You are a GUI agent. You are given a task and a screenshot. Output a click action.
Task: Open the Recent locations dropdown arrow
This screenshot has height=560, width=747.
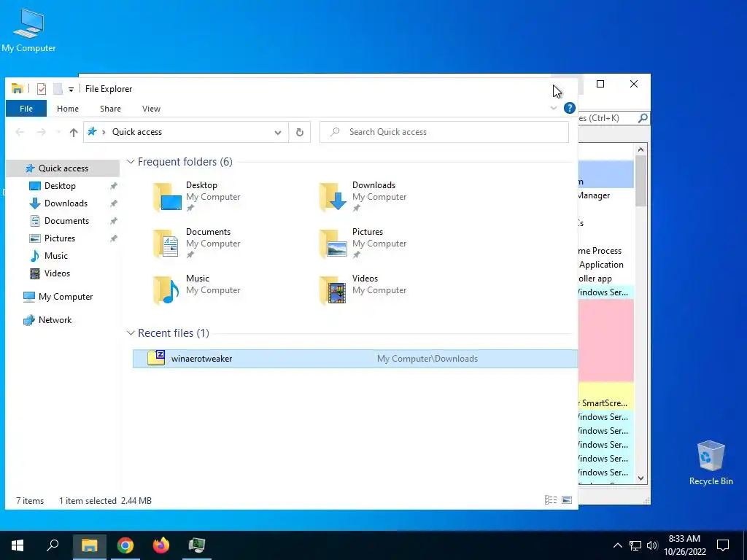pyautogui.click(x=58, y=133)
